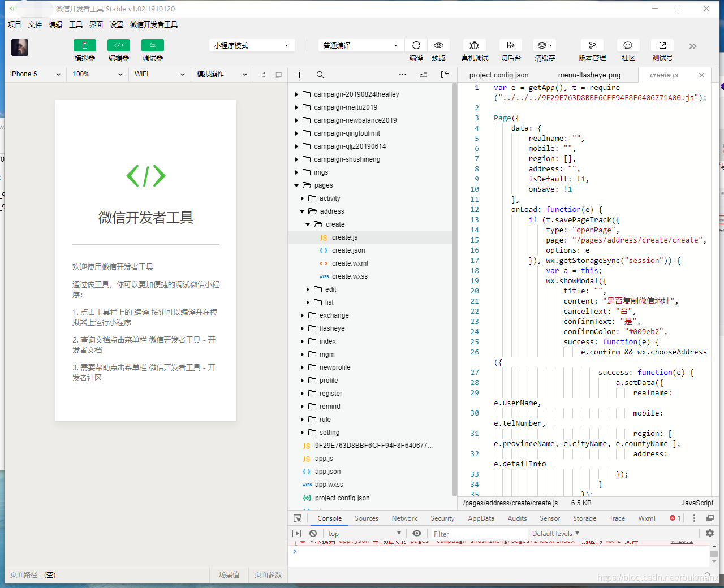Toggle the console live expression eye

tap(417, 534)
